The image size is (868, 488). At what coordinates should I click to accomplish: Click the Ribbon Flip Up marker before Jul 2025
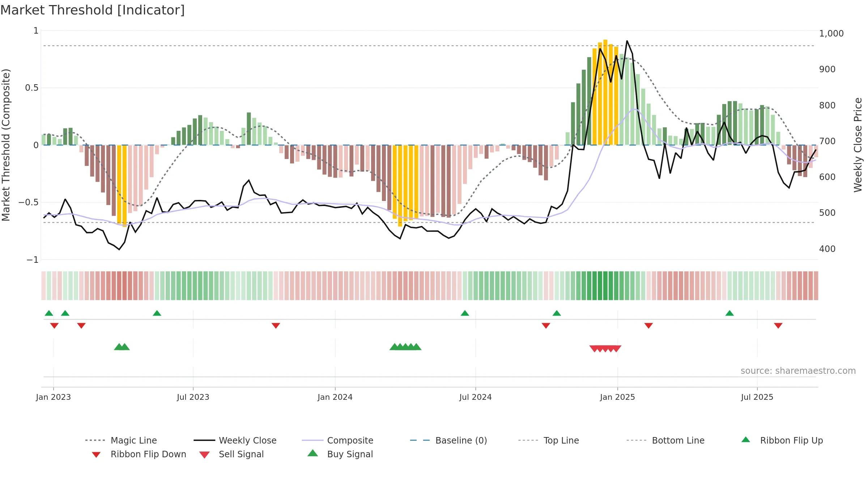tap(729, 313)
